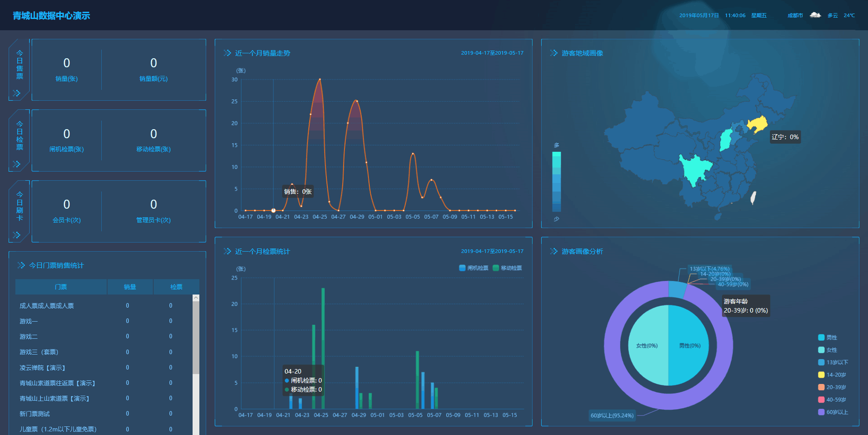Click the ticket table vertical scrollbar
The height and width of the screenshot is (435, 868).
[196, 334]
